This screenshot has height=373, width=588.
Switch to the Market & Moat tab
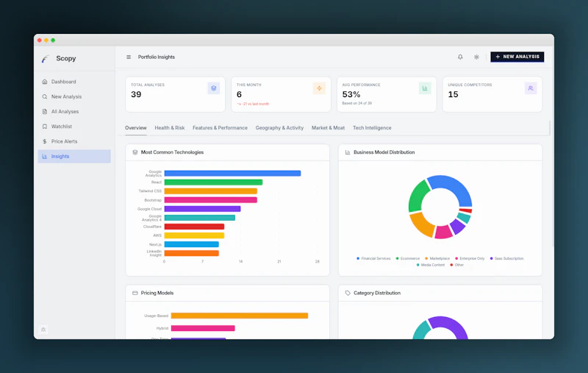coord(328,128)
